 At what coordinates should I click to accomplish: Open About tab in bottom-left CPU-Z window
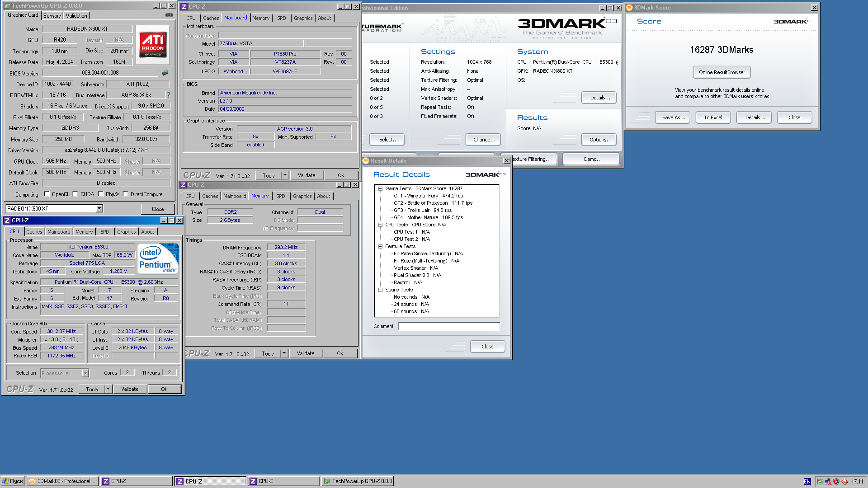[x=148, y=232]
